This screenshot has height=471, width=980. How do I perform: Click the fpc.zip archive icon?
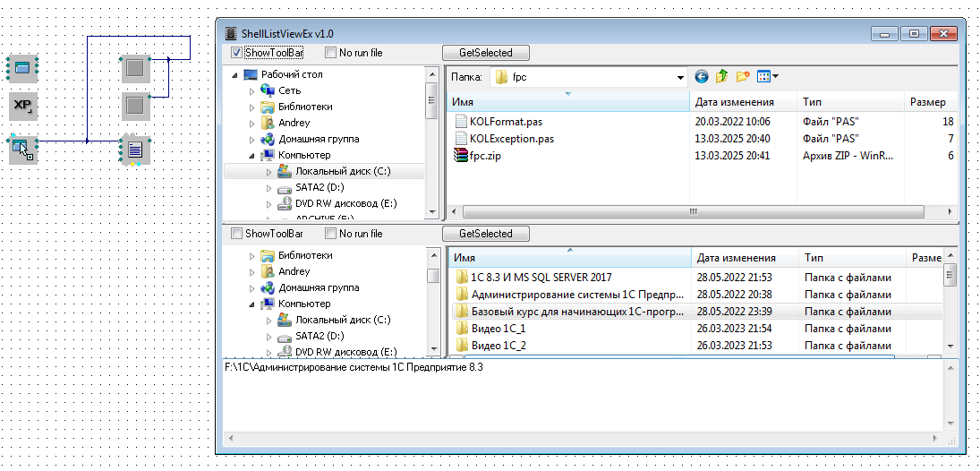(461, 155)
